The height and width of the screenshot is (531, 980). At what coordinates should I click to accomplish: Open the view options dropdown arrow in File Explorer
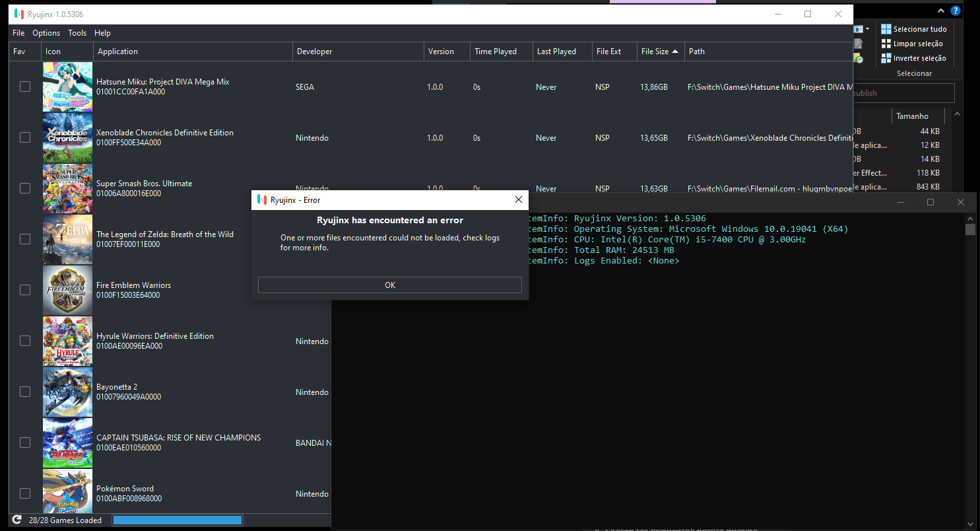(x=867, y=29)
